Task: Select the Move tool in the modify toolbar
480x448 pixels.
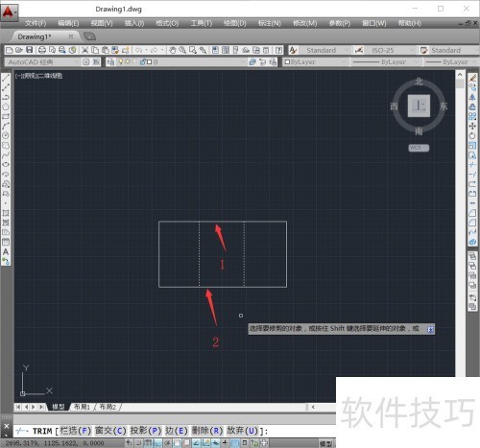Action: pos(472,126)
